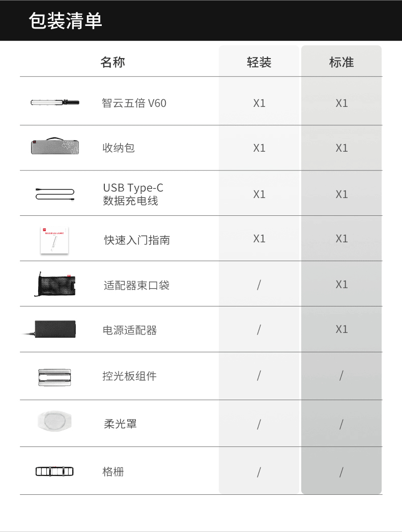Select the 收纳包 carrying case picture
Viewport: 402px width, 532px height.
pos(55,146)
